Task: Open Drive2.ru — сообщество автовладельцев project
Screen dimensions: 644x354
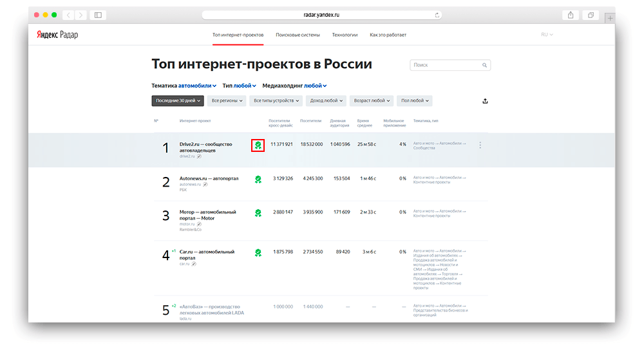Action: (206, 147)
